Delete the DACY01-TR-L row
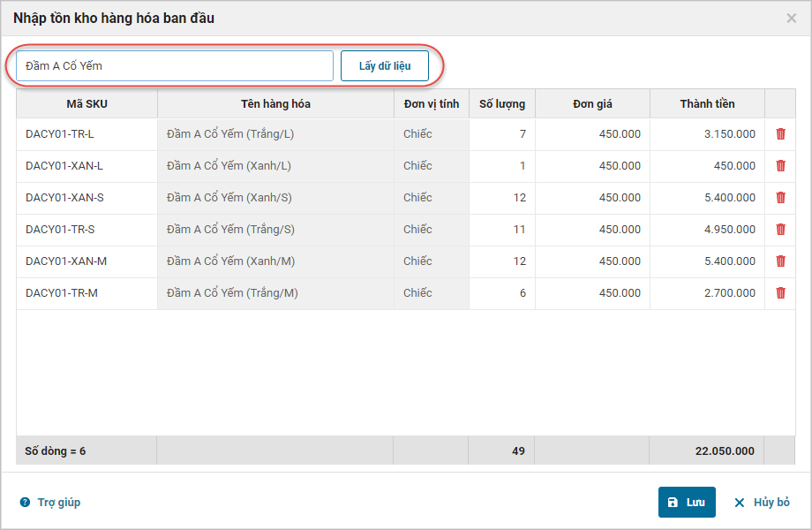The width and height of the screenshot is (812, 530). click(x=780, y=134)
